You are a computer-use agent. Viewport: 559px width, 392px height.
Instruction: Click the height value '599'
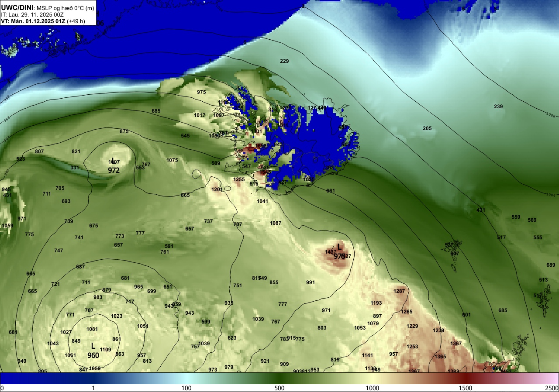click(206, 322)
